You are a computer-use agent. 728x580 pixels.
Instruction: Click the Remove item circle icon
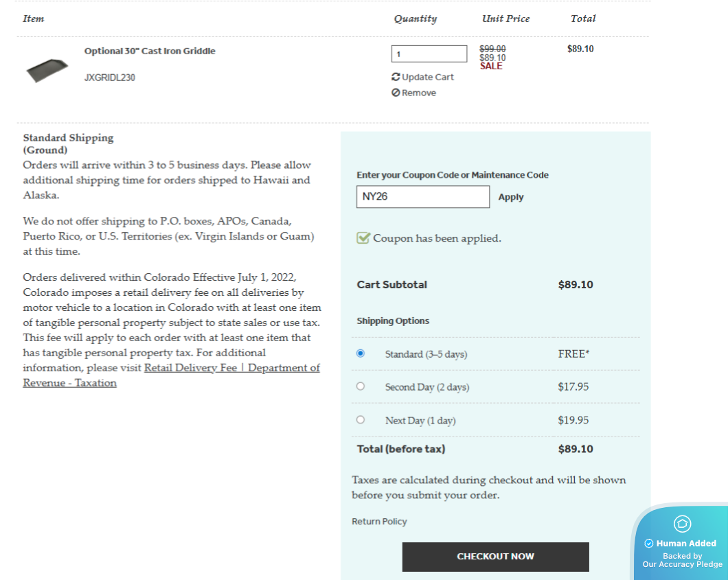[396, 93]
